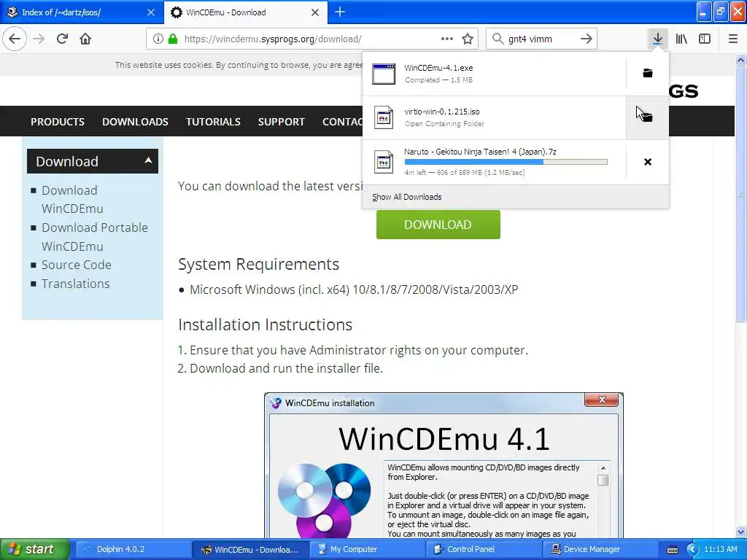
Task: Click the search magnifier icon
Action: tap(498, 39)
